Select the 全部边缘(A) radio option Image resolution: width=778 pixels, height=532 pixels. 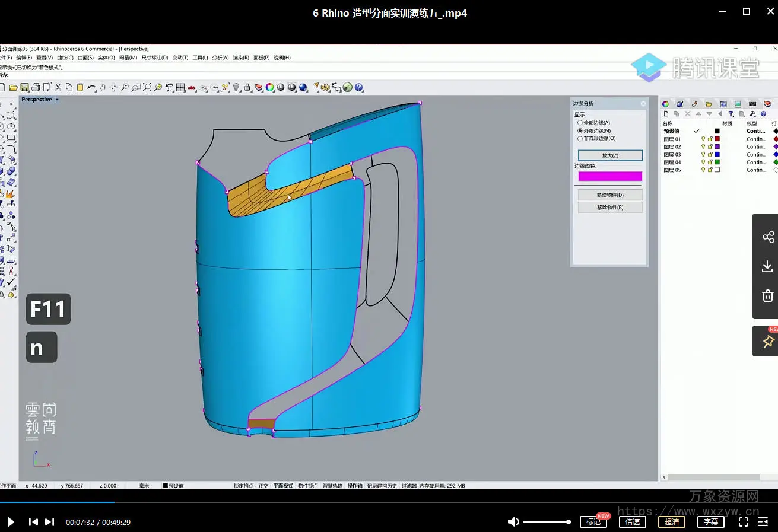click(580, 123)
